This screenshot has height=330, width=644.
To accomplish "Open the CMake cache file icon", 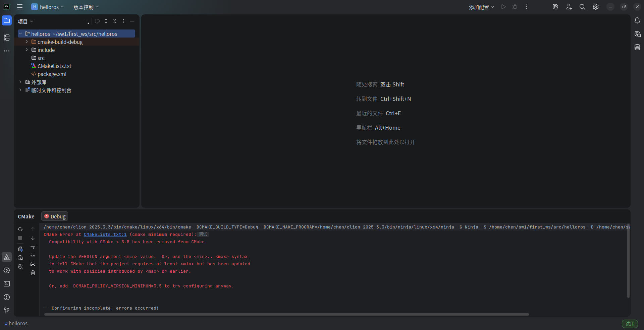I will tap(20, 249).
